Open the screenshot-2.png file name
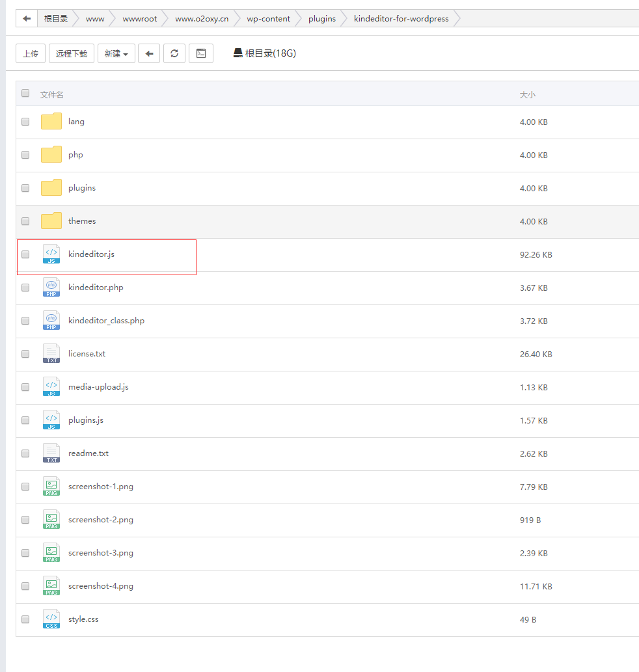 pyautogui.click(x=101, y=520)
